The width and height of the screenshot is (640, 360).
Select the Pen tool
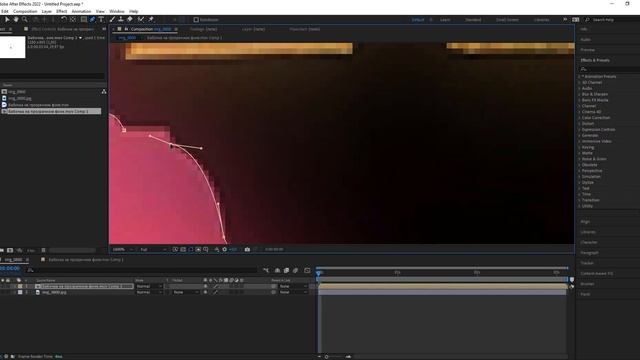click(x=92, y=19)
